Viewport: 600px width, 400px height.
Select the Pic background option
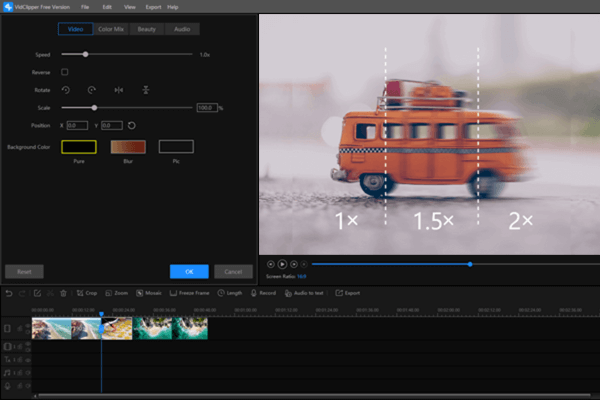[176, 147]
